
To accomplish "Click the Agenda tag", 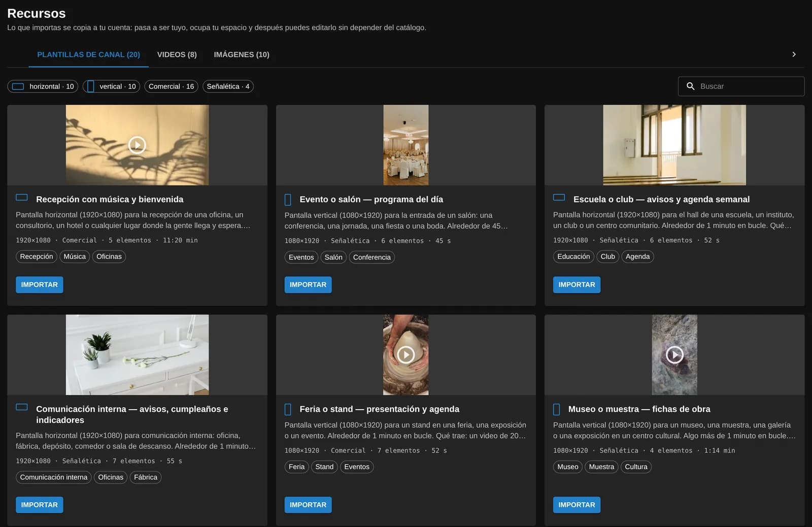I will (x=637, y=256).
